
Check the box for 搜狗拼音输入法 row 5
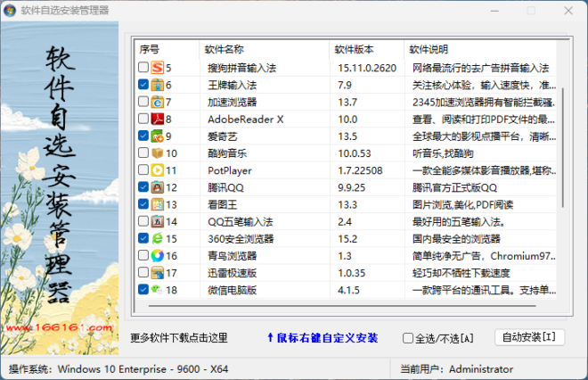pos(143,68)
